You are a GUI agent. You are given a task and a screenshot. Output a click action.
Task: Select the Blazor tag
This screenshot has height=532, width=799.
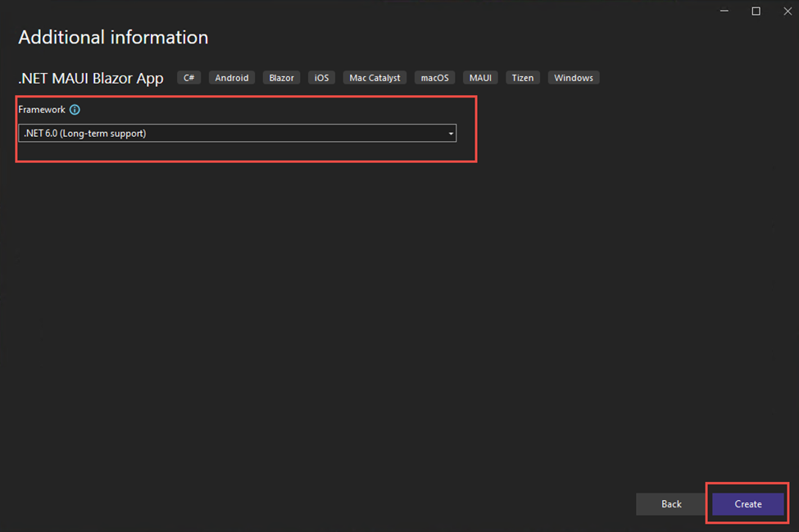tap(281, 78)
